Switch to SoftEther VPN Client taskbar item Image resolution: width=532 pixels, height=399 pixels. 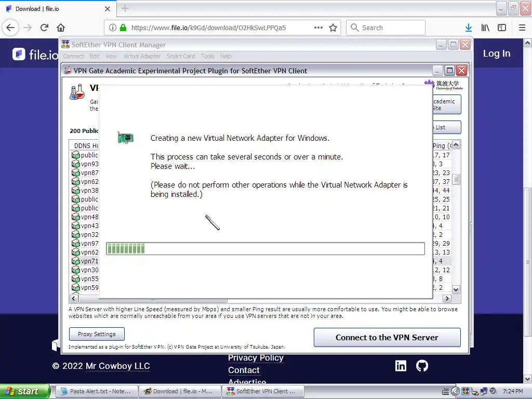263,391
